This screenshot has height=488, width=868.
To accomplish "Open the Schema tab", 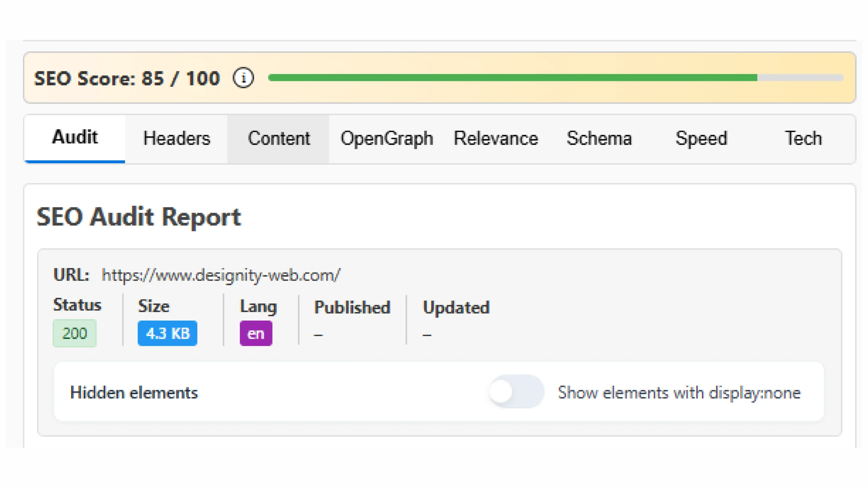I will tap(599, 138).
